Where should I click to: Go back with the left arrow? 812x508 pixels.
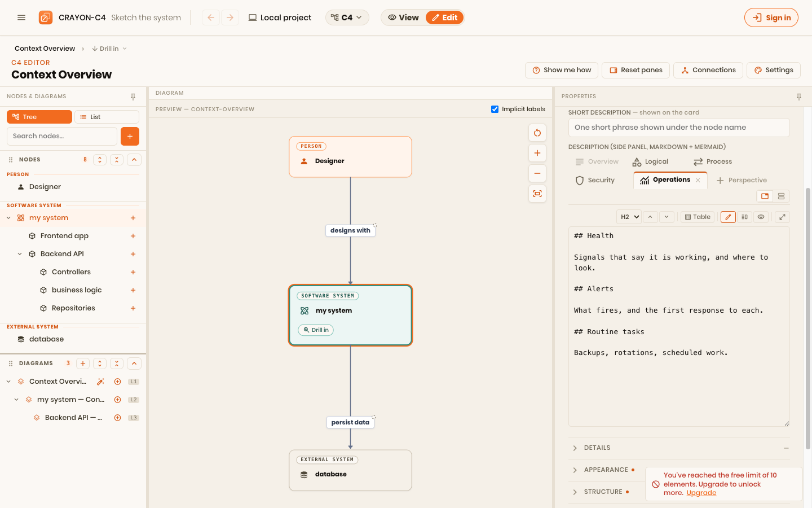[211, 17]
